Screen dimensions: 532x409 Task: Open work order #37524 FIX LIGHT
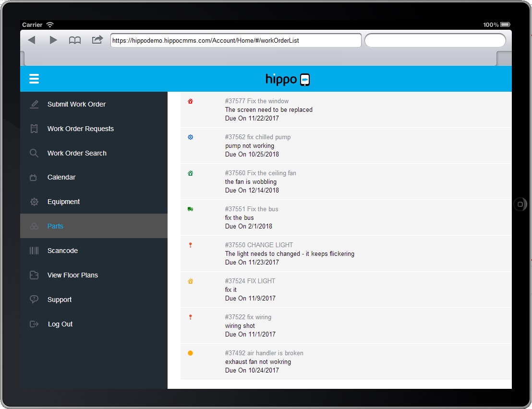[x=346, y=289]
